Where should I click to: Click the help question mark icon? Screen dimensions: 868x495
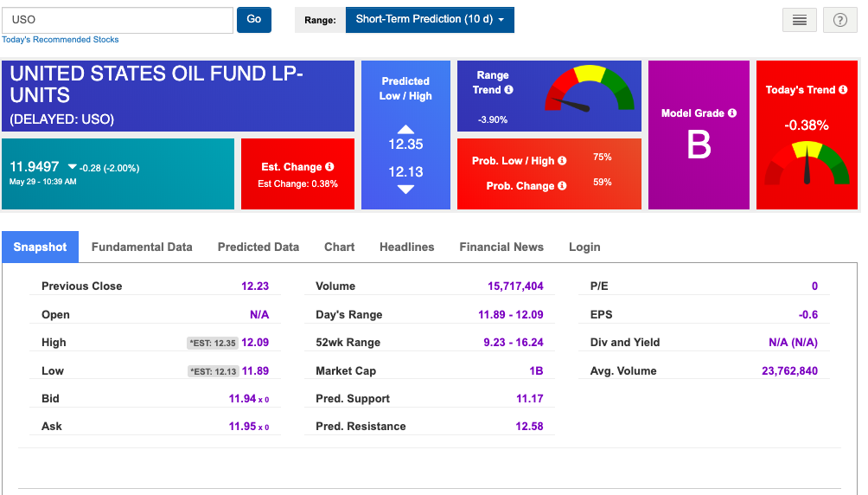(839, 21)
